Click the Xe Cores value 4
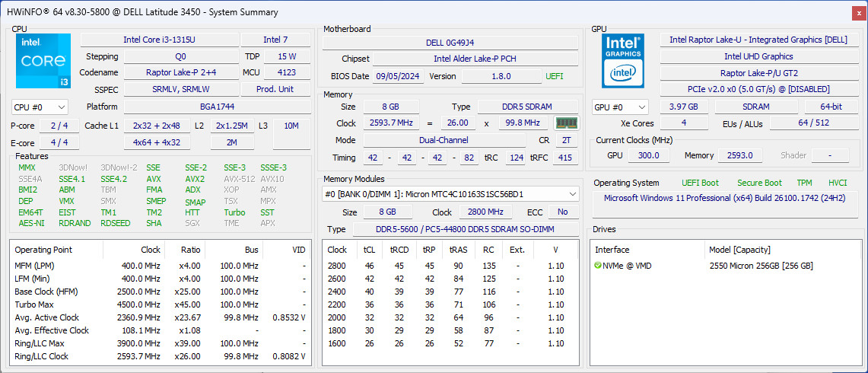 coord(684,123)
